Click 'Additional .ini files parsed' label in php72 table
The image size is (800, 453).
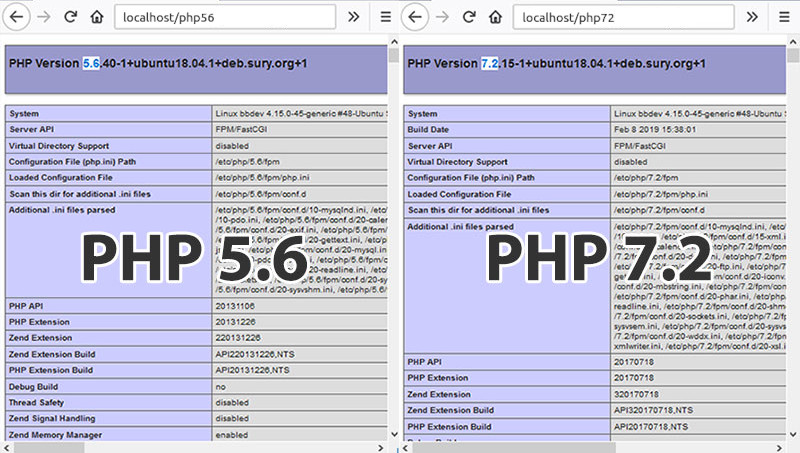(460, 226)
